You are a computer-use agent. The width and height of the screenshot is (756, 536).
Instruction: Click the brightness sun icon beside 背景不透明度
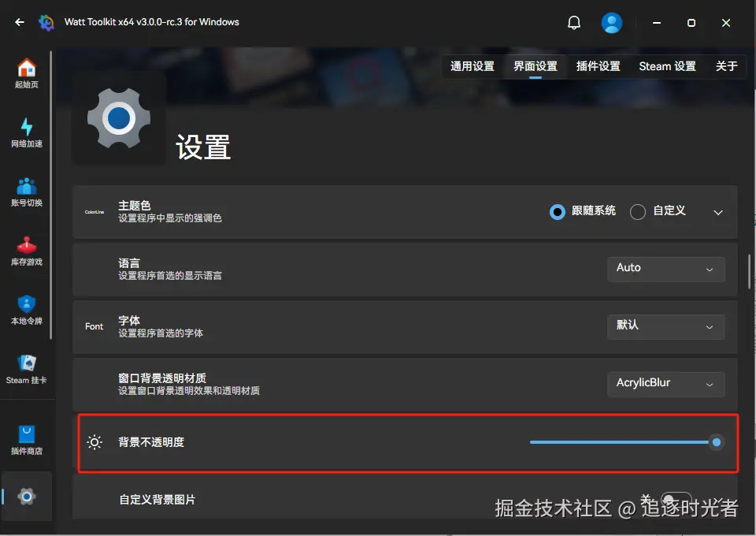[x=94, y=442]
